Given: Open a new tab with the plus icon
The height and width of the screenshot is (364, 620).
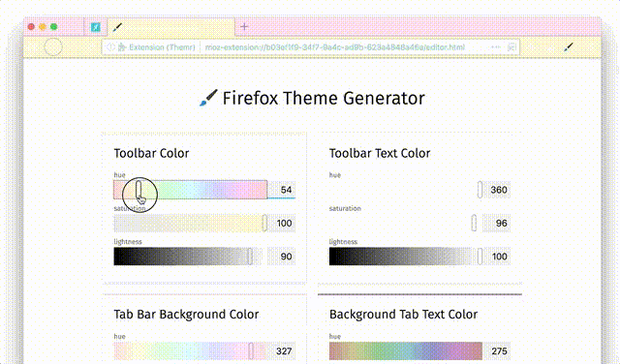Looking at the screenshot, I should [244, 27].
